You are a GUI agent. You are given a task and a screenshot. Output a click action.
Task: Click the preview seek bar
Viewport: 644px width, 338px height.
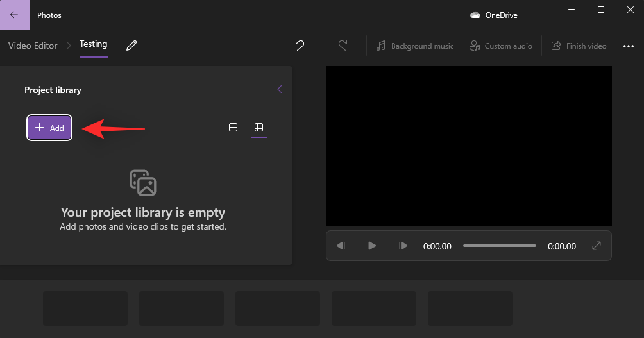click(500, 246)
